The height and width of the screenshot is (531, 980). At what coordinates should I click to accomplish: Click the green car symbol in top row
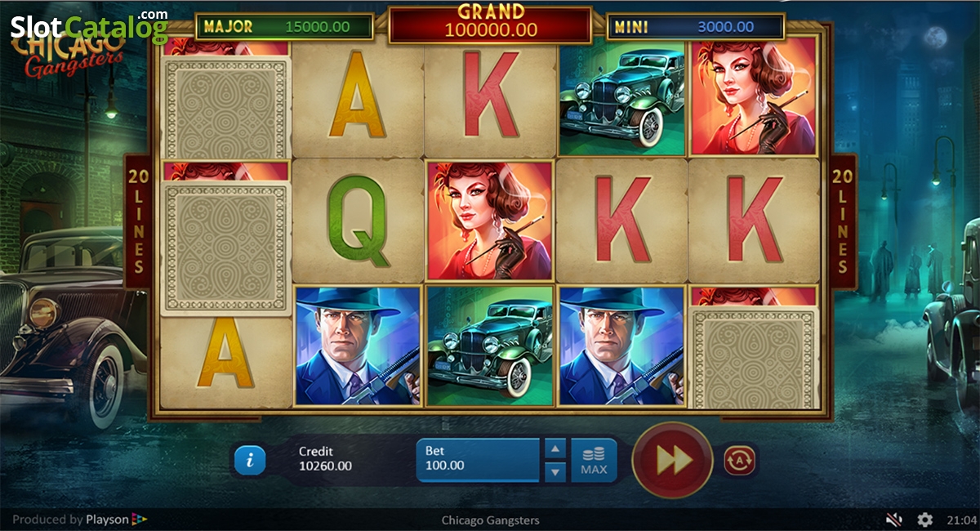pos(622,96)
